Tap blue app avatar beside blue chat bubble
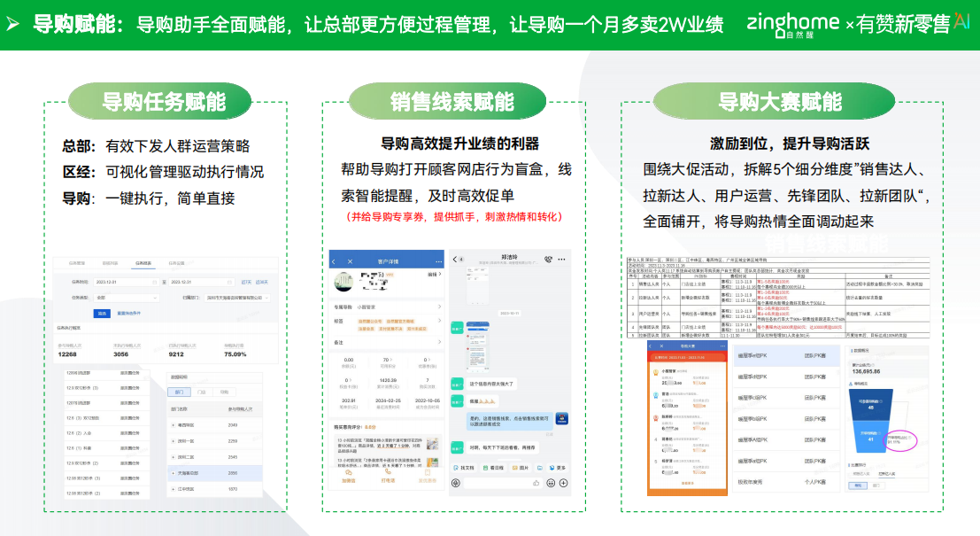 point(562,419)
